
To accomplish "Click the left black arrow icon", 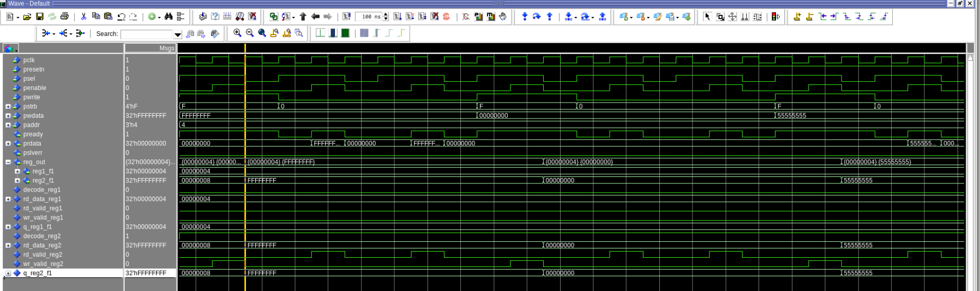I will 315,17.
